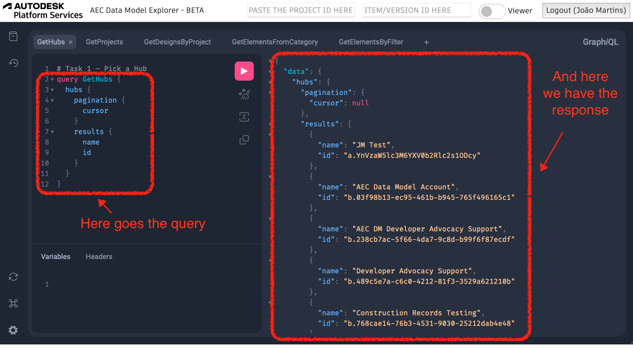Collapse the query GetHubs block at line 2
Viewport: 633px width, 364px height.
(52, 79)
